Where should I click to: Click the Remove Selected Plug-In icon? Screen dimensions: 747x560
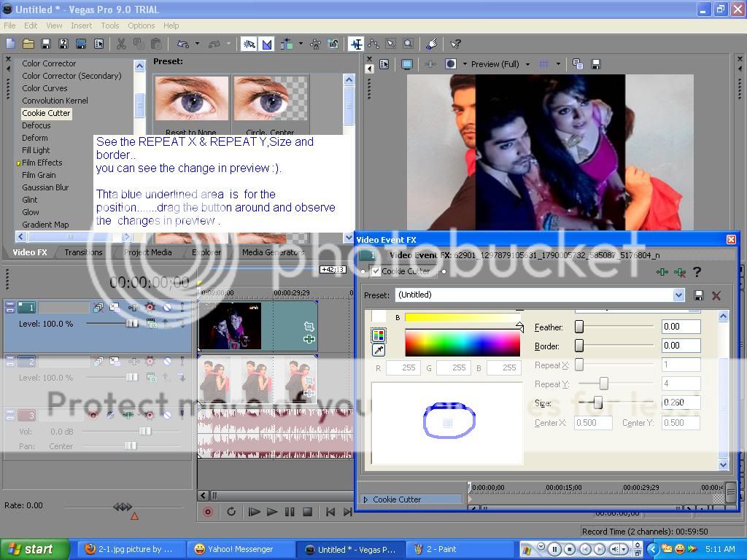point(680,273)
